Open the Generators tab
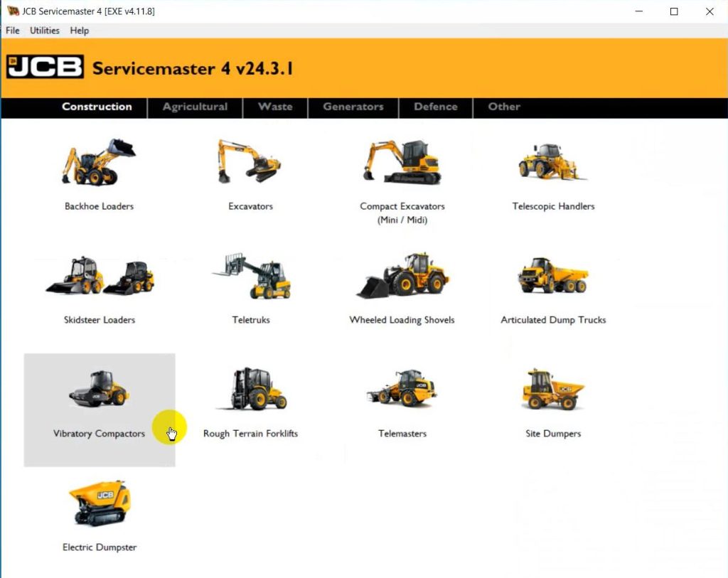Image resolution: width=728 pixels, height=578 pixels. pos(353,107)
